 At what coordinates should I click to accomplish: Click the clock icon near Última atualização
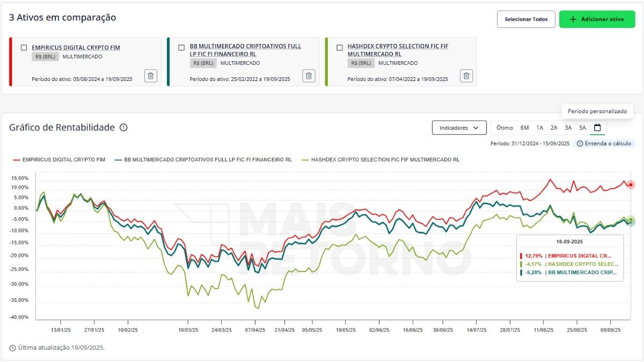[13, 348]
